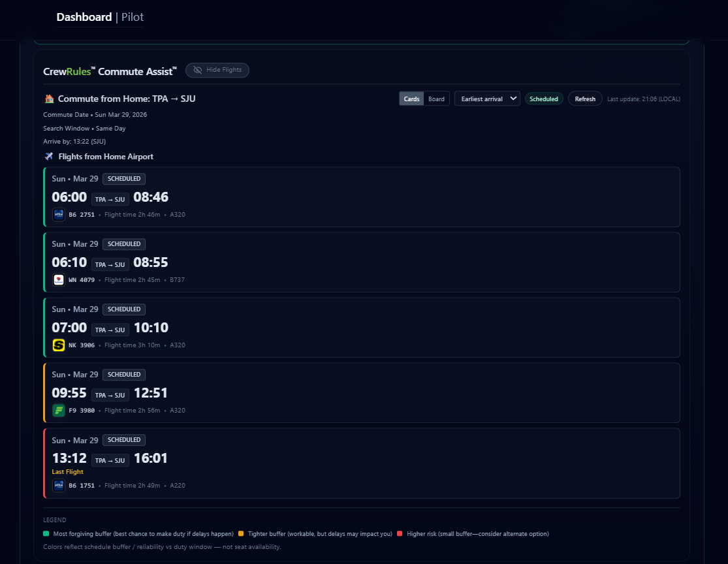Click the Refresh button
Screen dimensions: 728x564
pos(584,98)
